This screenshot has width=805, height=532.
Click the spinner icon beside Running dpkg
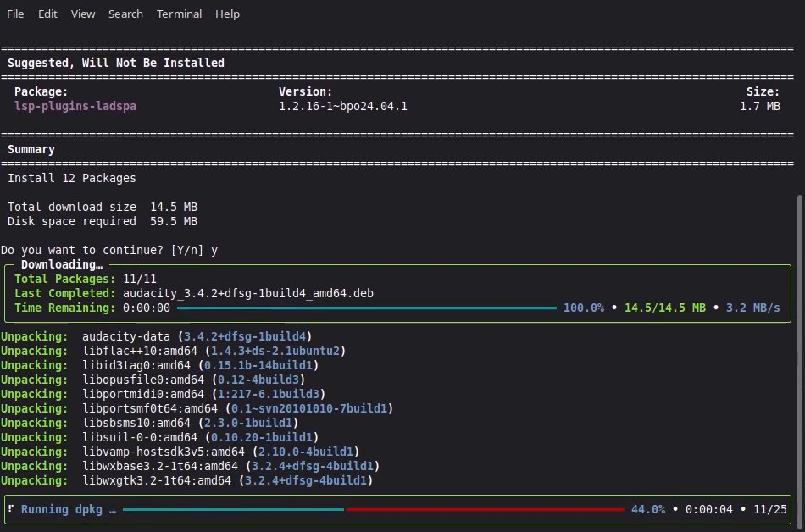pyautogui.click(x=11, y=509)
